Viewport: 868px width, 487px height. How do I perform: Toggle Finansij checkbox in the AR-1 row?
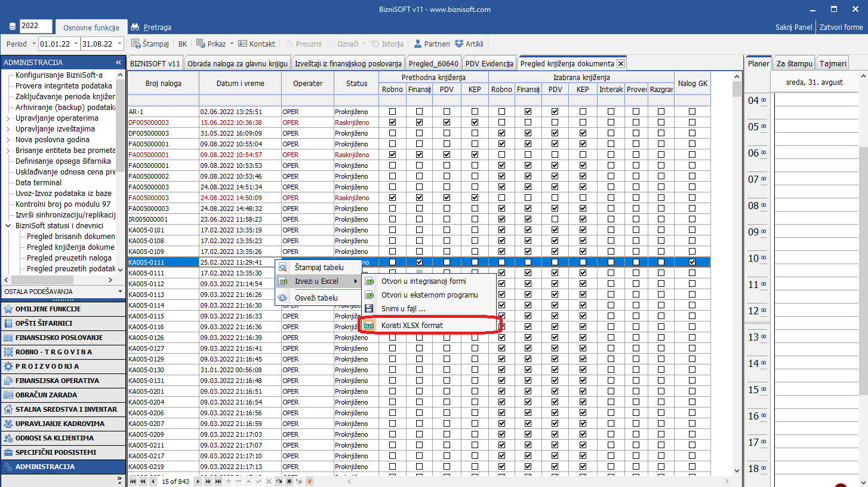[x=528, y=112]
